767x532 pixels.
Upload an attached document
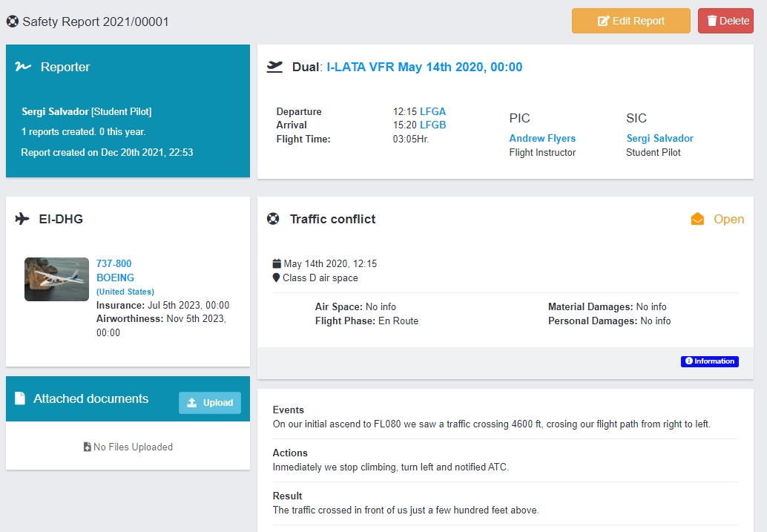click(210, 402)
